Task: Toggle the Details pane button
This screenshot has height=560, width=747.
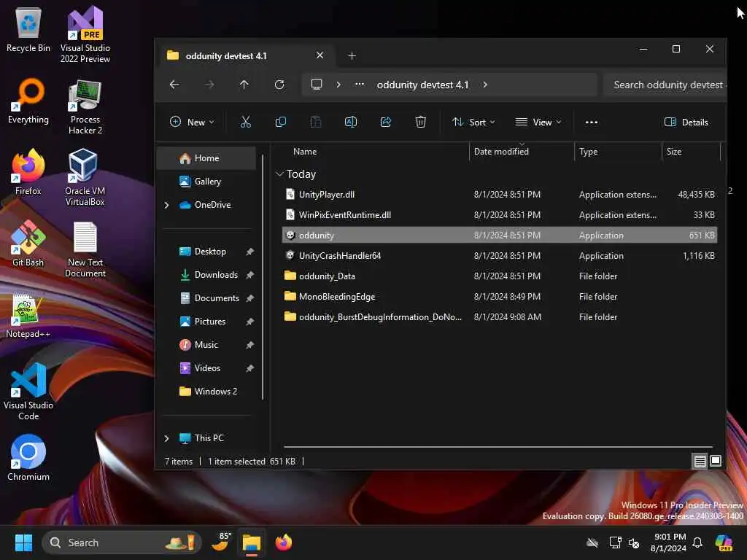Action: [x=686, y=122]
